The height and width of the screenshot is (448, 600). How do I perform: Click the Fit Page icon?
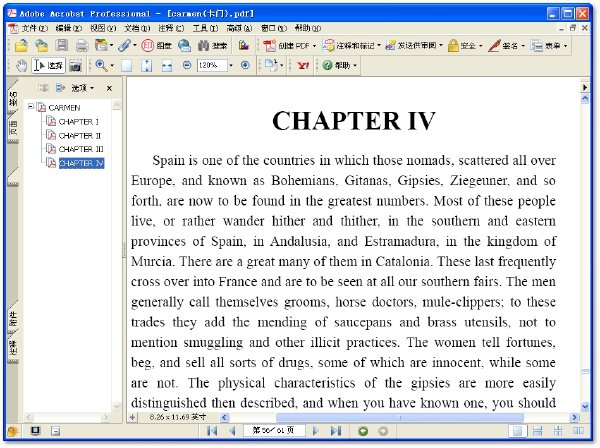coord(147,66)
